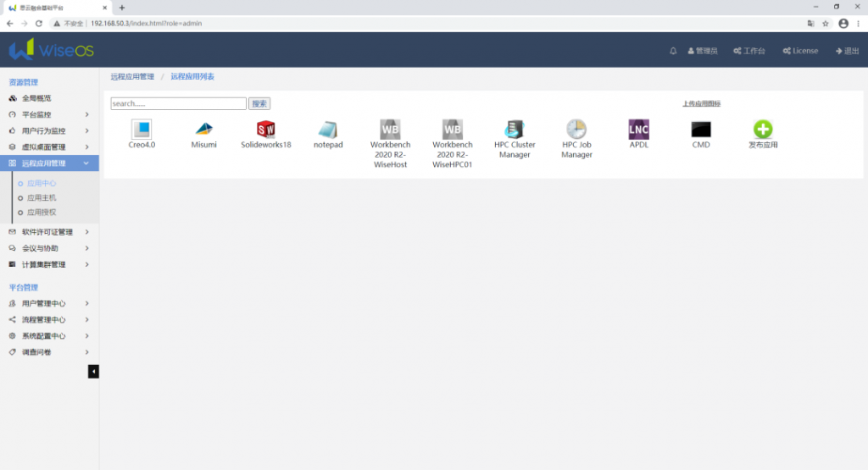Open the Solideworks18 app icon

(266, 130)
